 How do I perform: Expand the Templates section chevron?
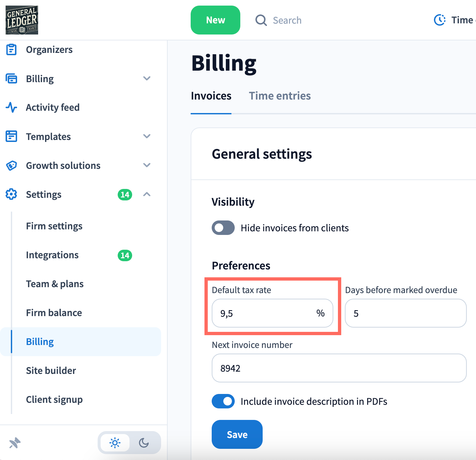click(147, 136)
